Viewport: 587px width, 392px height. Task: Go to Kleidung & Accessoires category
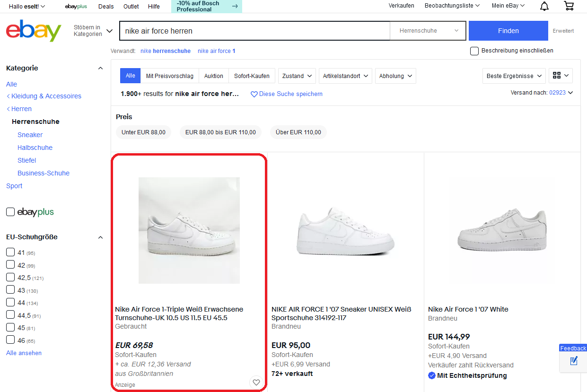click(46, 96)
